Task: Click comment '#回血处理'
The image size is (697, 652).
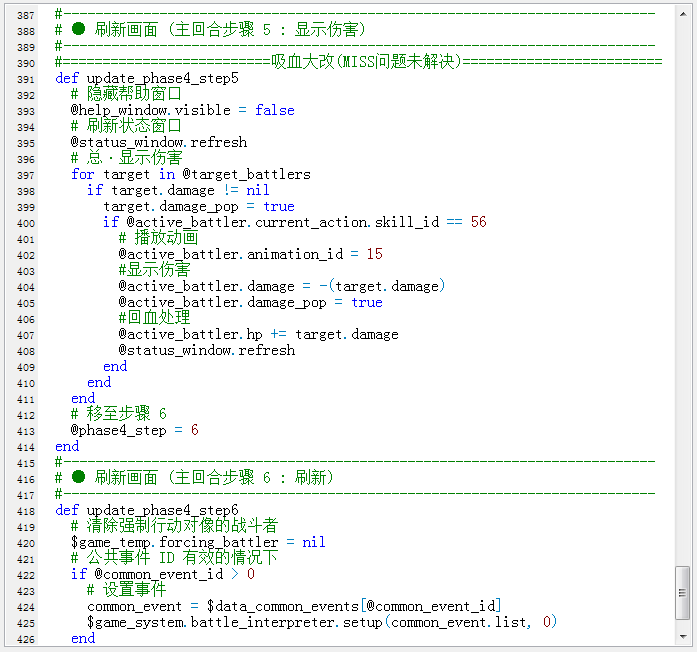Action: (154, 318)
